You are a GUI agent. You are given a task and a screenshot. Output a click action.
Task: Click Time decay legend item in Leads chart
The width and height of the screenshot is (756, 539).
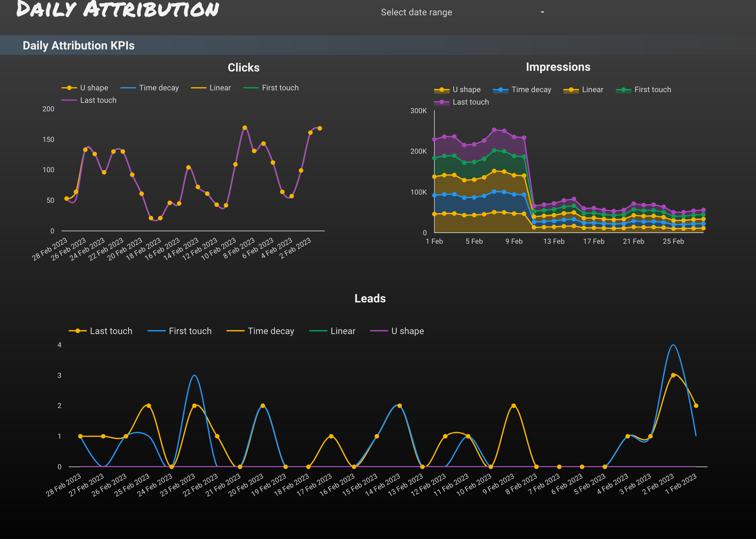[x=271, y=331]
